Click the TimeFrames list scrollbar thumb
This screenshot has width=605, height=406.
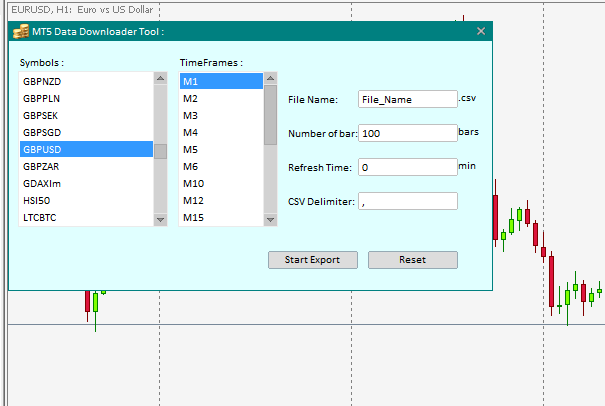click(x=270, y=115)
